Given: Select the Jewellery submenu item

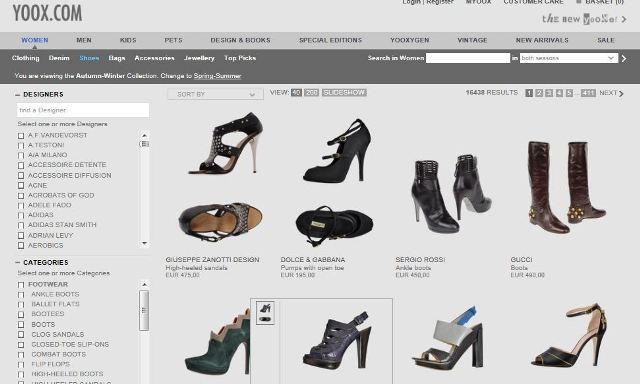Looking at the screenshot, I should click(199, 58).
